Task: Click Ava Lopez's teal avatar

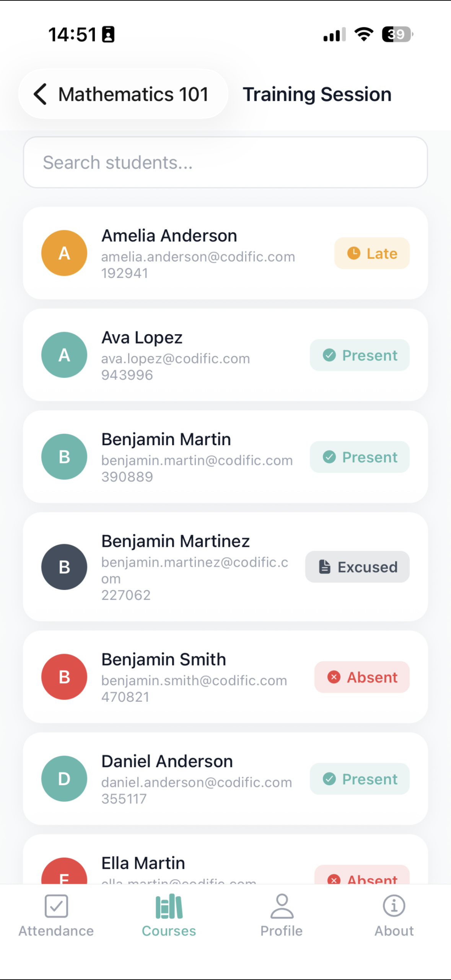Action: pos(64,355)
